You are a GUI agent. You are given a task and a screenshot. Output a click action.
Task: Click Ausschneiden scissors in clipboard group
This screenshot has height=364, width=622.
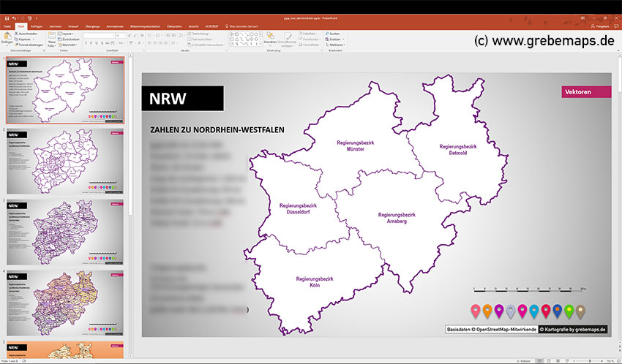click(28, 34)
